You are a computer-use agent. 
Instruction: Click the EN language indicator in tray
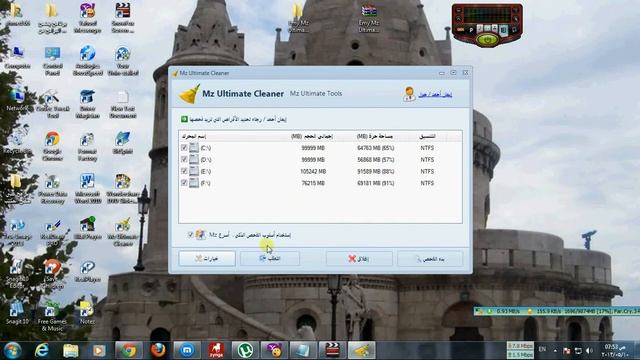(x=542, y=349)
